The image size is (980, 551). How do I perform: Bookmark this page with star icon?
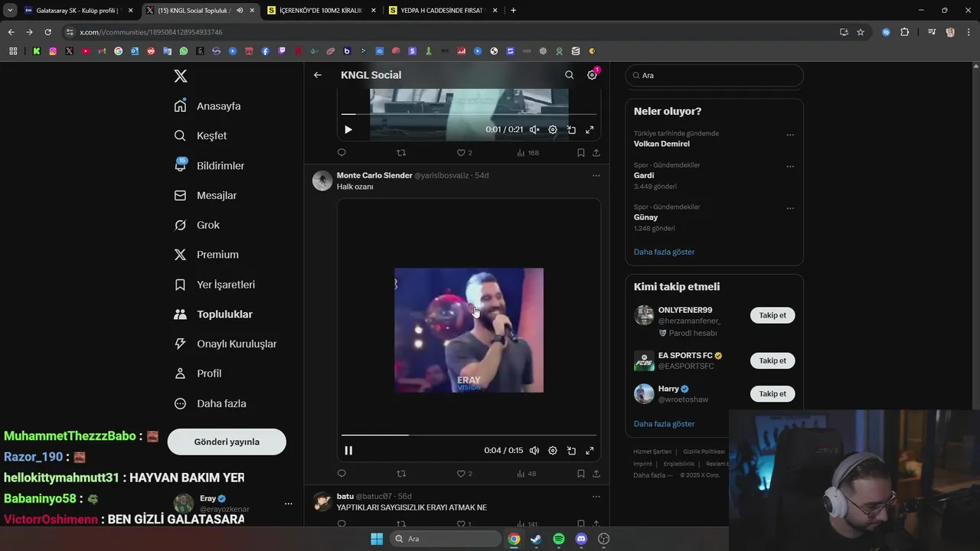(861, 32)
